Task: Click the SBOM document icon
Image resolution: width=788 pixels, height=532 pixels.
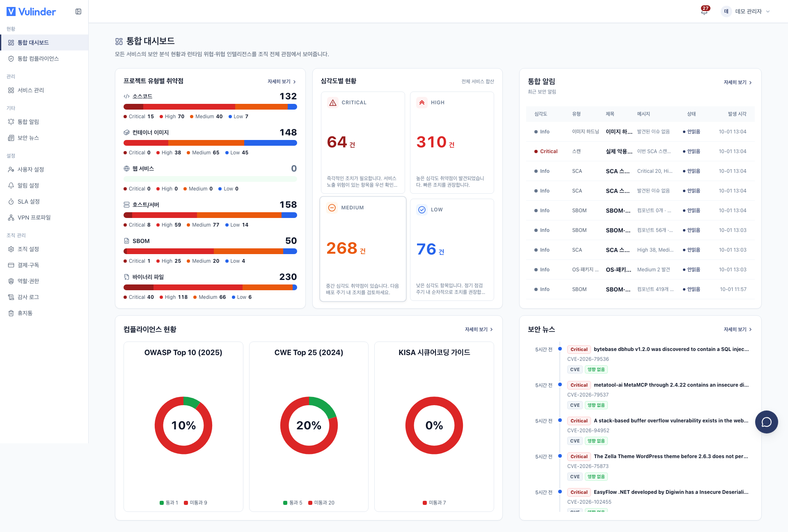Action: coord(126,241)
